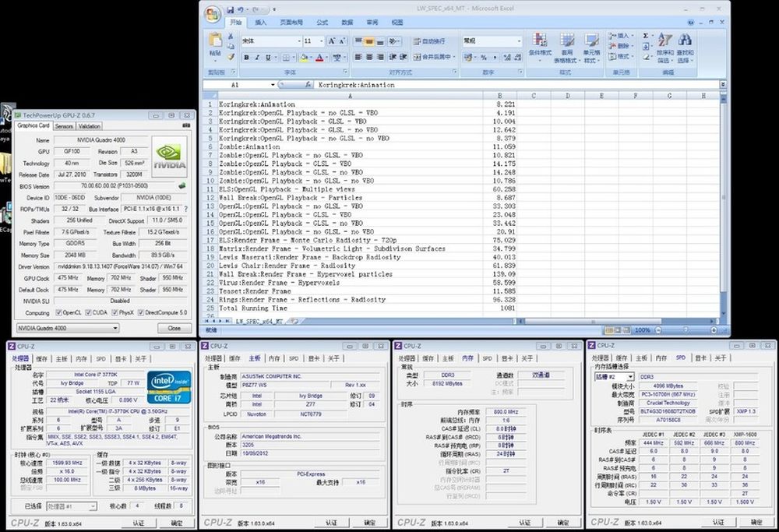The height and width of the screenshot is (532, 779).
Task: Toggle the DirectCompute 5.0 checkbox
Action: coord(140,312)
